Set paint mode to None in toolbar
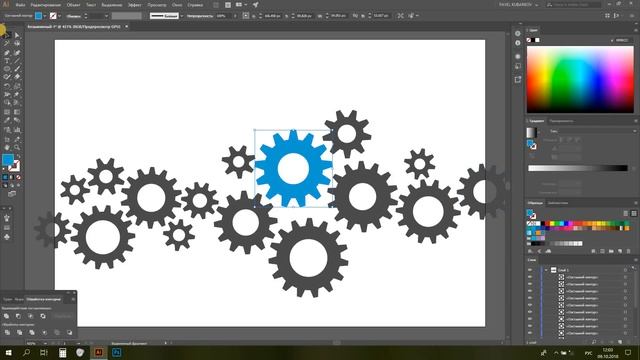The width and height of the screenshot is (640, 360). (18, 177)
